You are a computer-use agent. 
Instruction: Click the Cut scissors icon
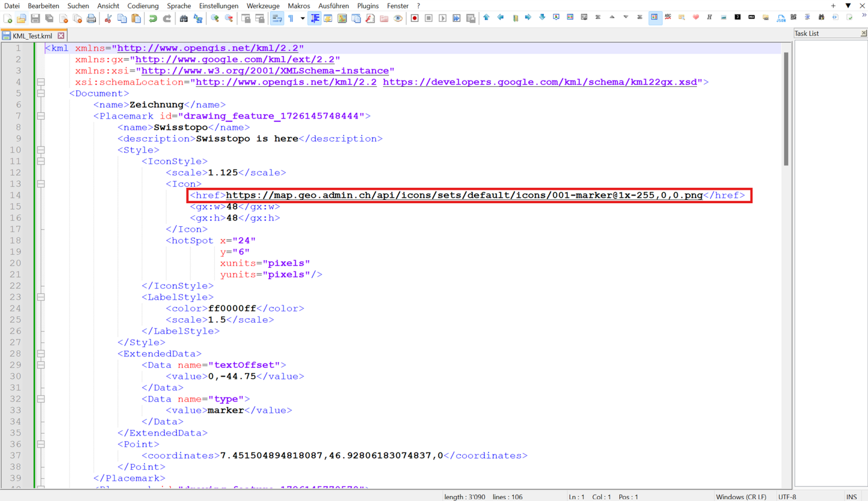pos(108,19)
